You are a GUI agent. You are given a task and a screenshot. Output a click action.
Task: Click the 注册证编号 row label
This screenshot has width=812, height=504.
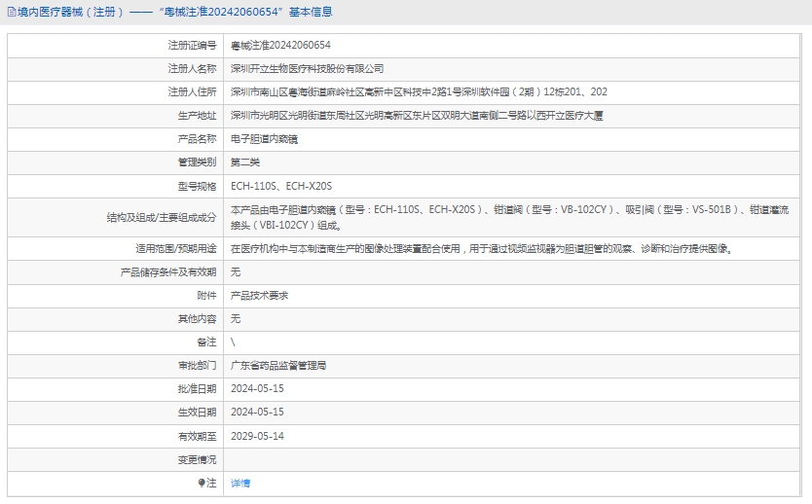pos(192,46)
